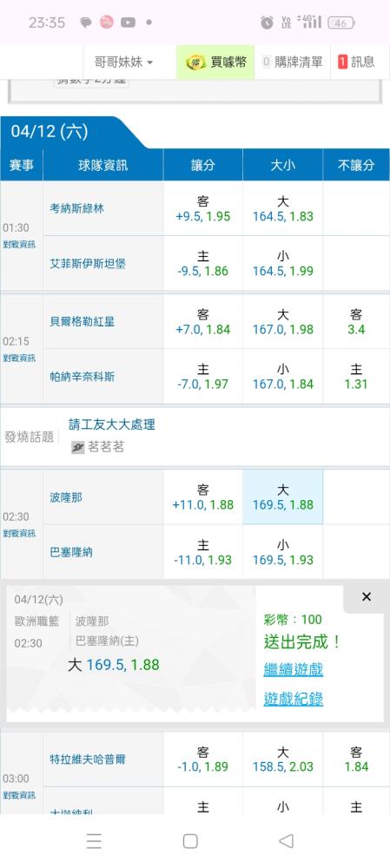Open 對戰資訊 for the 01:30 game
This screenshot has height=868, width=390.
click(x=19, y=245)
